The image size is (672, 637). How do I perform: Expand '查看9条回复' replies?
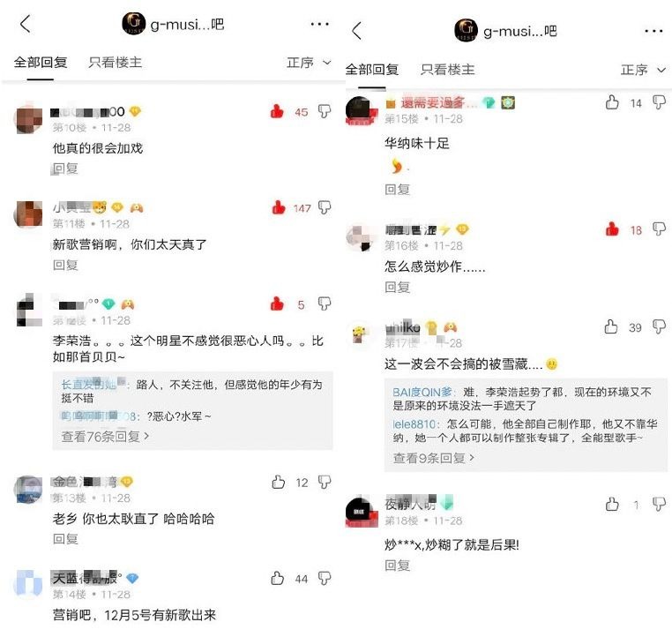tap(434, 458)
